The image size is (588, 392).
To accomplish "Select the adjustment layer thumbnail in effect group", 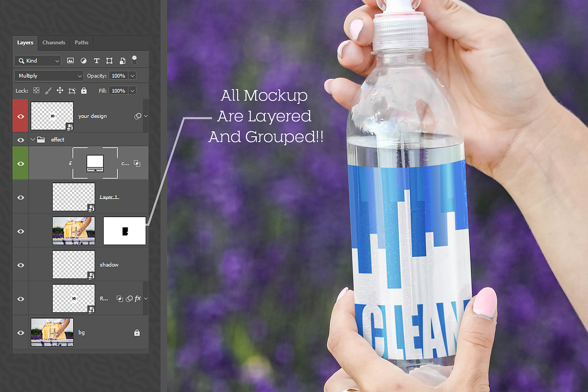I will coord(95,162).
